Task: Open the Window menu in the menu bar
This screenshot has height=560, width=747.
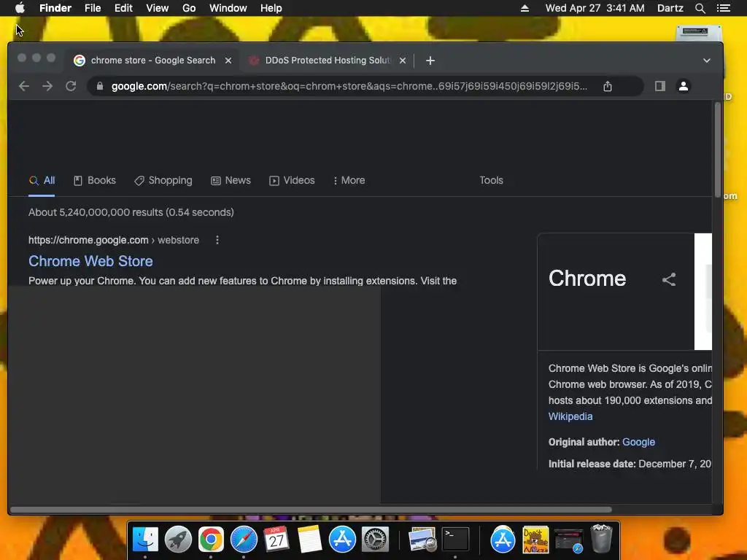Action: click(x=228, y=8)
